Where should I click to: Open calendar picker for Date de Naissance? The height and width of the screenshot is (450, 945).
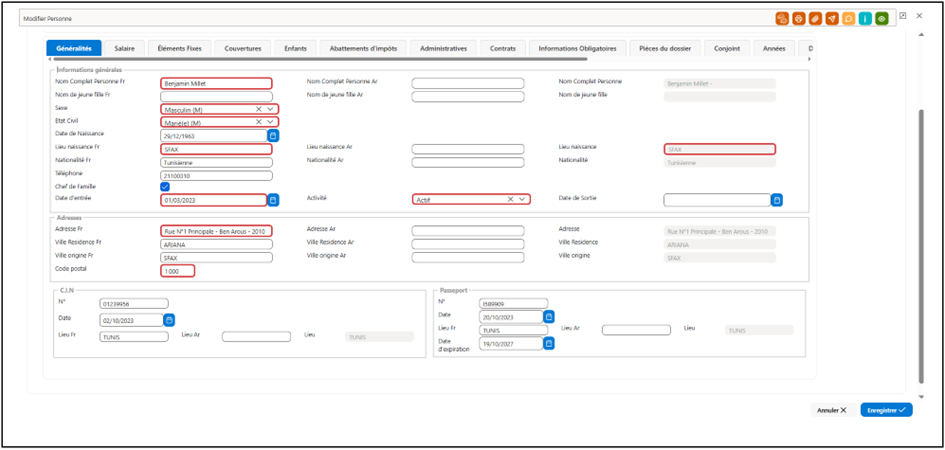273,136
